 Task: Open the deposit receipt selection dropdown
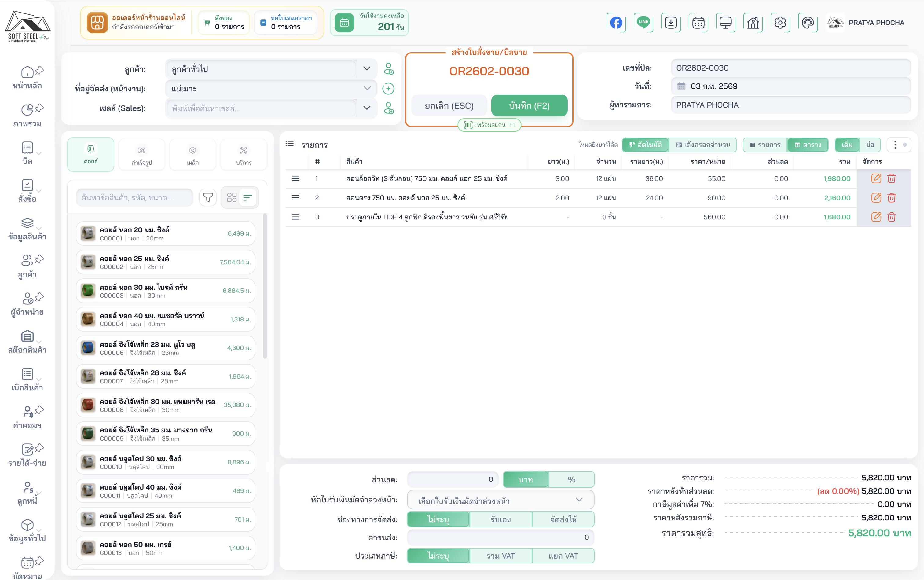coord(500,500)
